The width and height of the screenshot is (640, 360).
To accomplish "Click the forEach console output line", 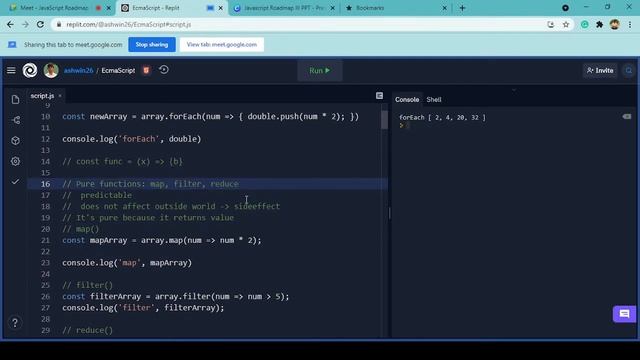I will (442, 118).
